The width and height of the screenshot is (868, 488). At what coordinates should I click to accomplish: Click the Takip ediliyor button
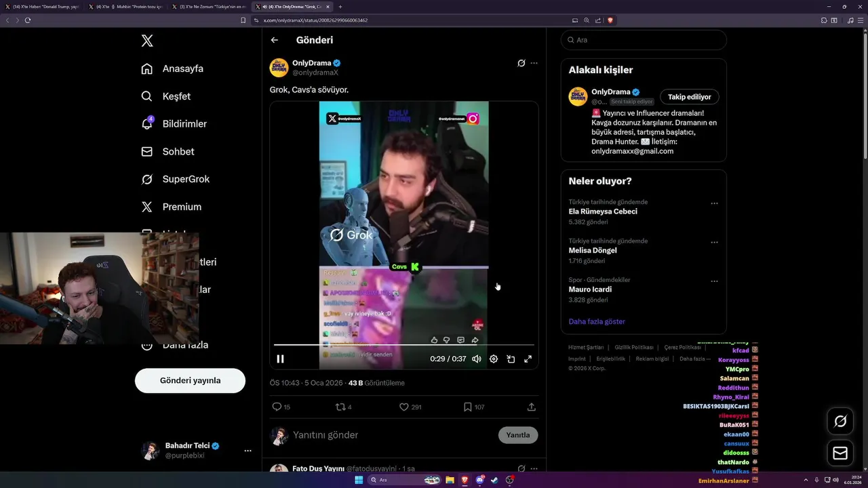pos(690,97)
